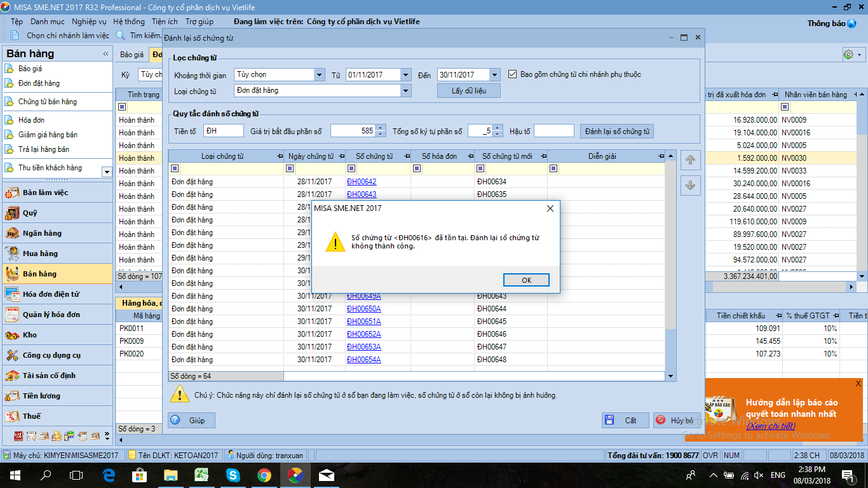Click the Hủy bỏ cancel button
The width and height of the screenshot is (868, 488).
(677, 420)
